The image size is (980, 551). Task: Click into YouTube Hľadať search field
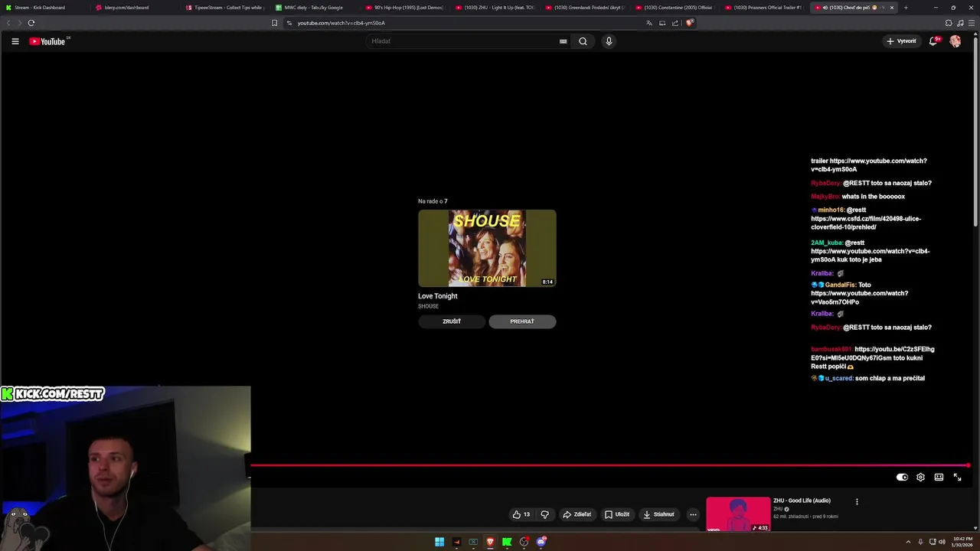[x=462, y=41]
